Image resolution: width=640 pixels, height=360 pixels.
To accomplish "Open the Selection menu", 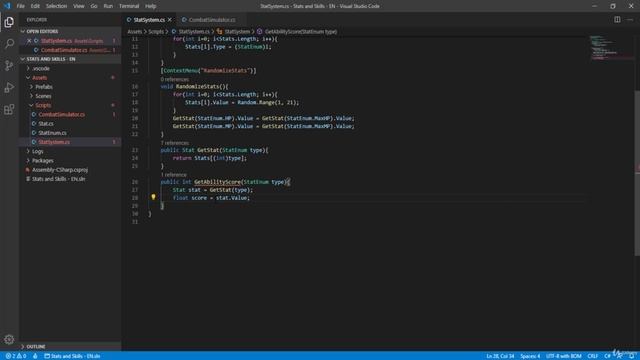I will 56,6.
